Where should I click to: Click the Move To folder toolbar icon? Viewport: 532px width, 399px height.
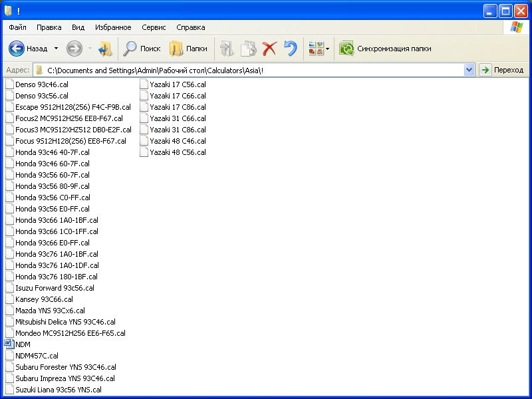[x=227, y=49]
